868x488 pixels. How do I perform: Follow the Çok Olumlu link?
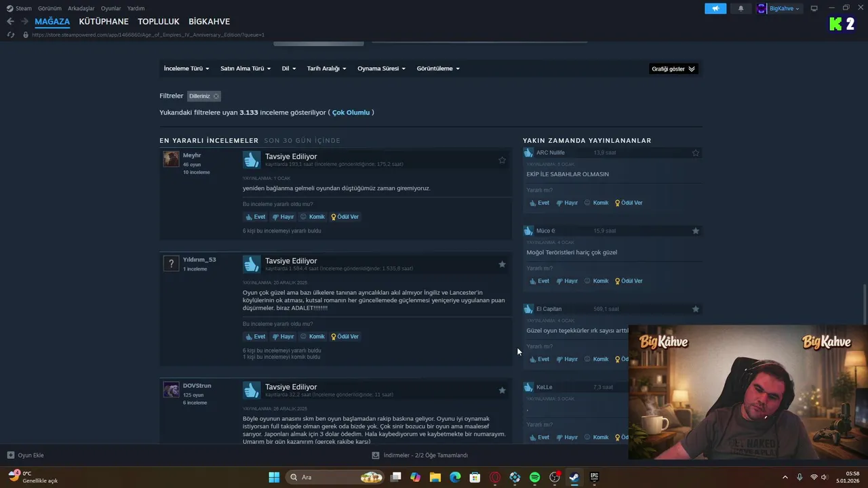(x=351, y=113)
